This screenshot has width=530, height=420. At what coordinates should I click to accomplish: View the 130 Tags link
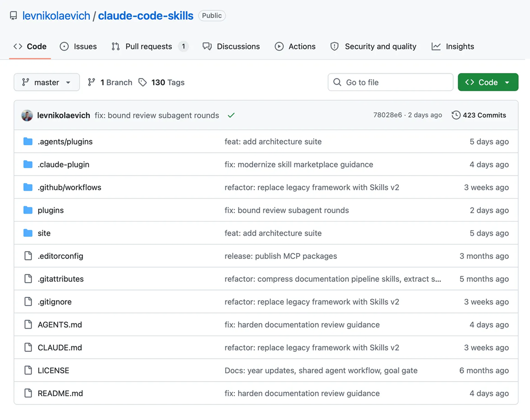(x=161, y=82)
